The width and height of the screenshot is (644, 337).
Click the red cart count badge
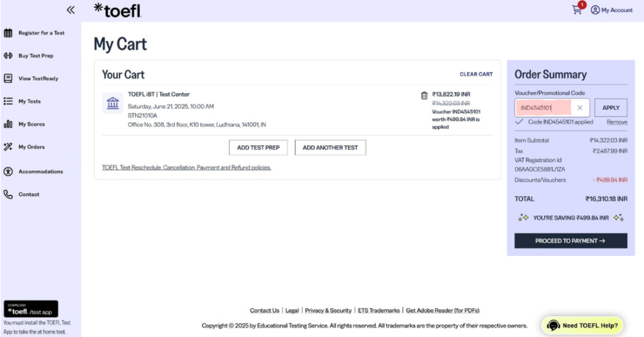click(582, 5)
